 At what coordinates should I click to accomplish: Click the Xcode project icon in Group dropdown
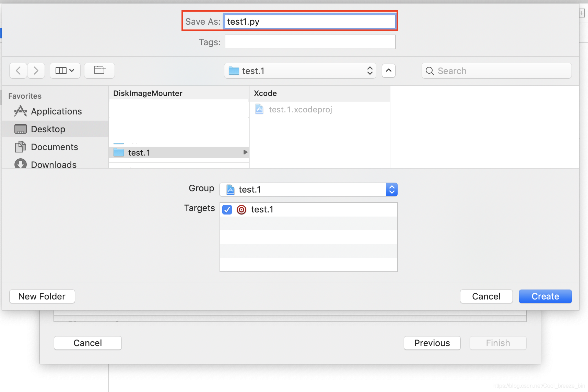231,189
